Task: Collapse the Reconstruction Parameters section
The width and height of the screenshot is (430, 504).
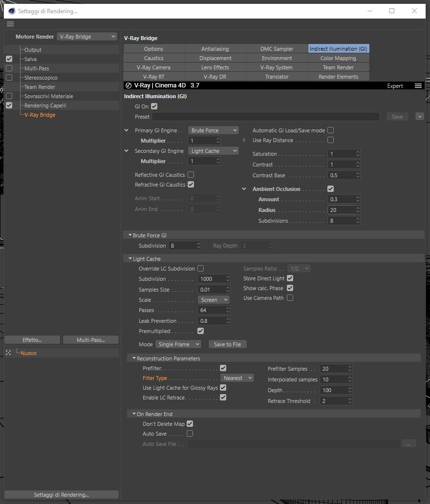Action: (134, 358)
